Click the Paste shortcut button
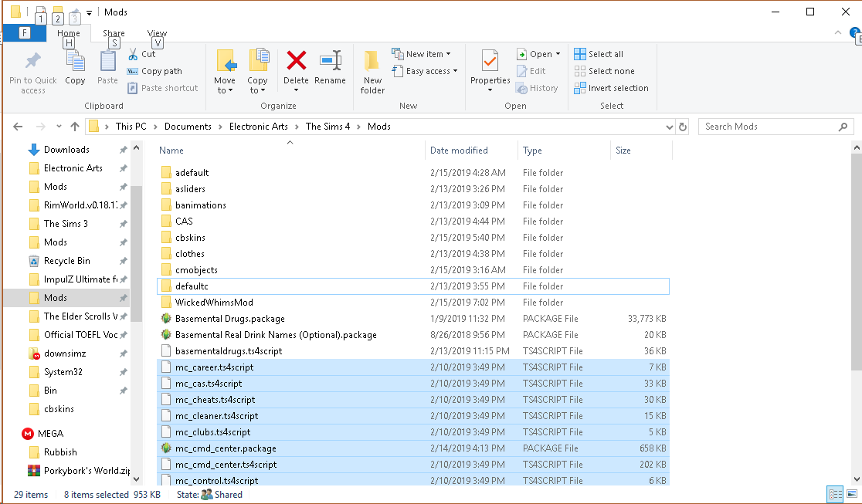Image resolution: width=862 pixels, height=504 pixels. (x=163, y=88)
